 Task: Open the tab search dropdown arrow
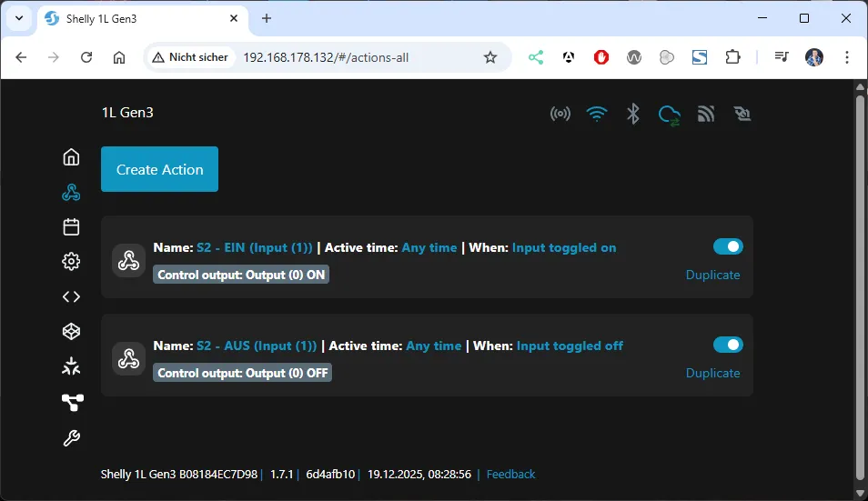[18, 18]
